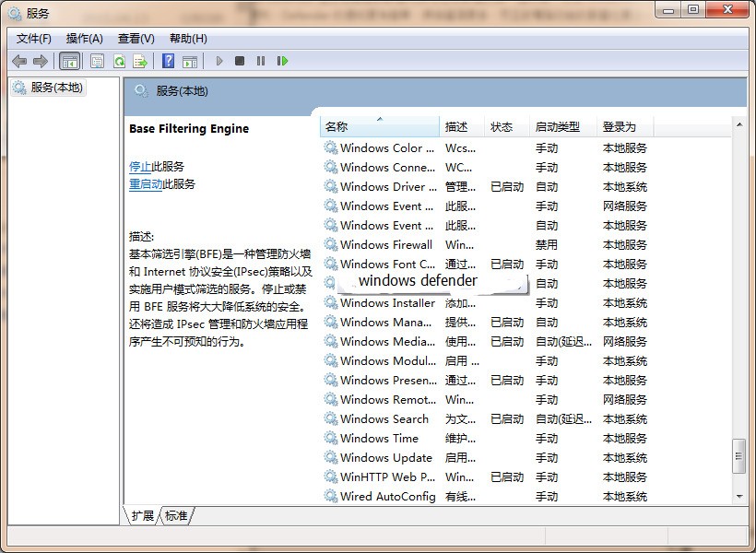Select the Wired AutoConfig service gear icon
The image size is (756, 553).
pyautogui.click(x=331, y=496)
